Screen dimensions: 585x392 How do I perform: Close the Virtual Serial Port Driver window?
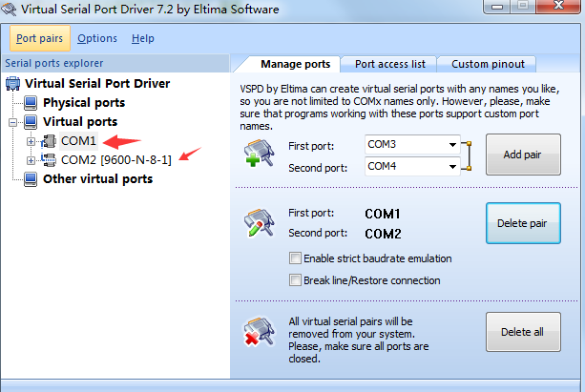coord(558,6)
